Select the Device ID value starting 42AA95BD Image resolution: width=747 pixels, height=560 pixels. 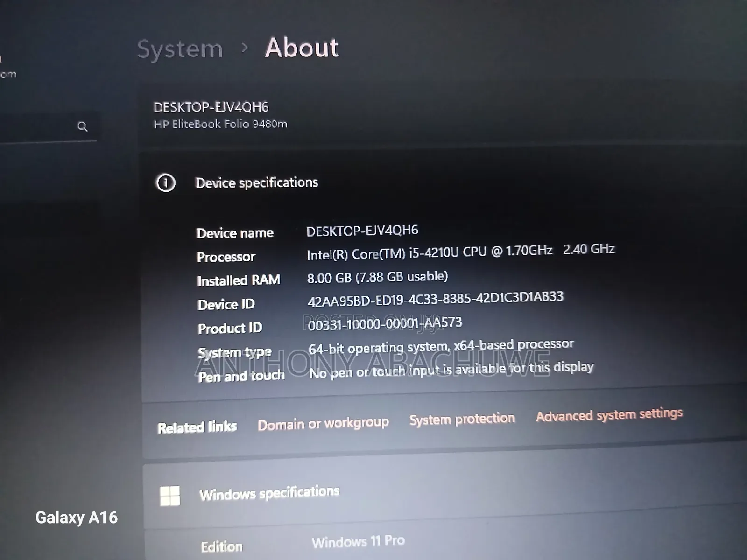(x=435, y=299)
